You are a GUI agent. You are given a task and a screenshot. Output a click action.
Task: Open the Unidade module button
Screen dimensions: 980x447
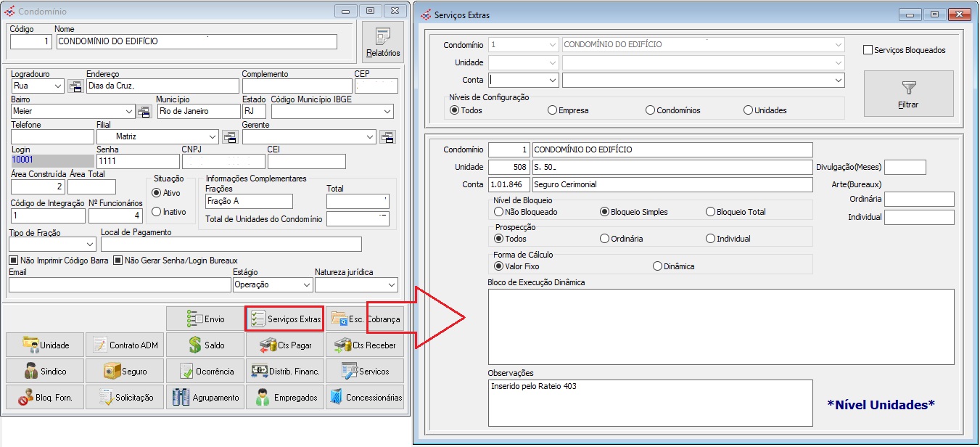point(45,345)
